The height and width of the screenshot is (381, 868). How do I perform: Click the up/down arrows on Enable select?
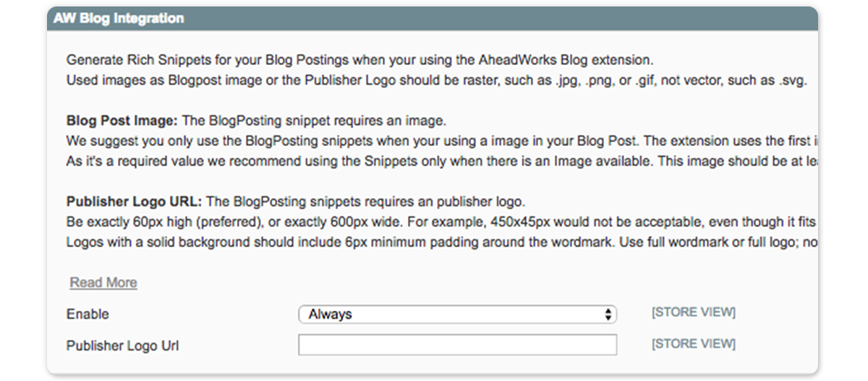pyautogui.click(x=609, y=314)
